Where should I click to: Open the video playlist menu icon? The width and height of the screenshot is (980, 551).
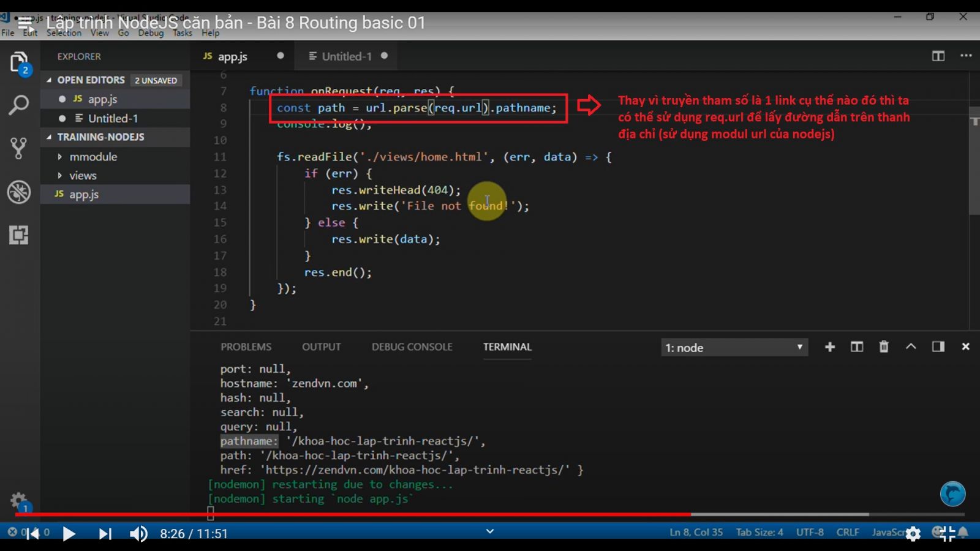click(x=26, y=24)
